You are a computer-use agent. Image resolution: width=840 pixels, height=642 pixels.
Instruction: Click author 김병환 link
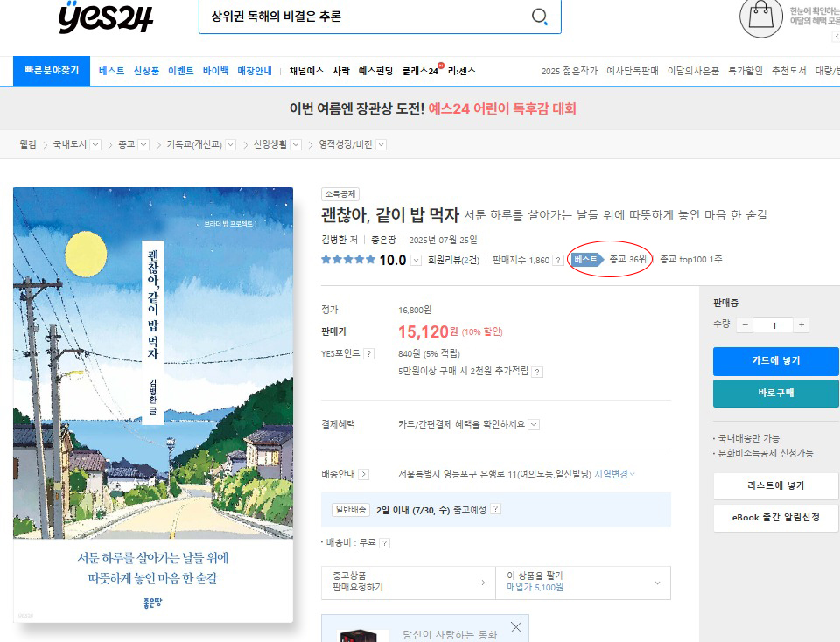(x=333, y=240)
